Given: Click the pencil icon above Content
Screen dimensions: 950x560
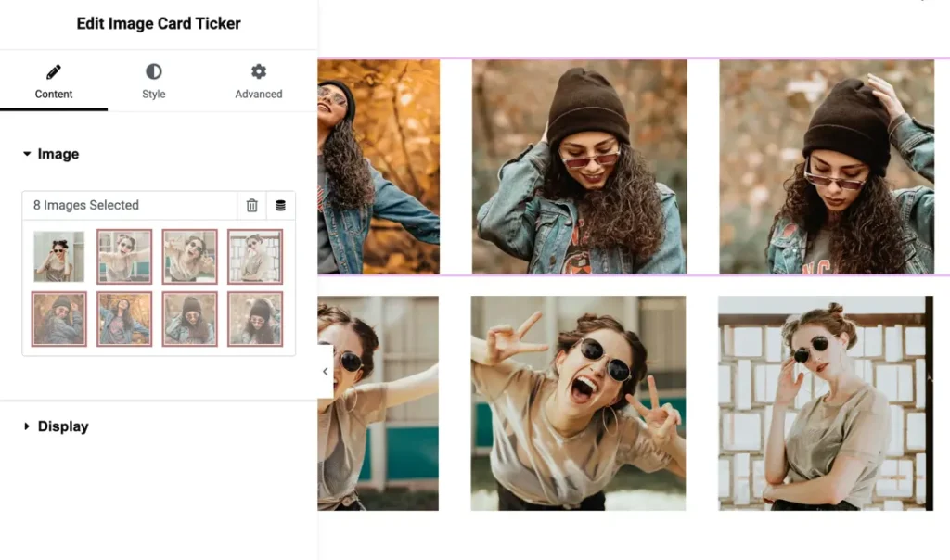Looking at the screenshot, I should [54, 72].
